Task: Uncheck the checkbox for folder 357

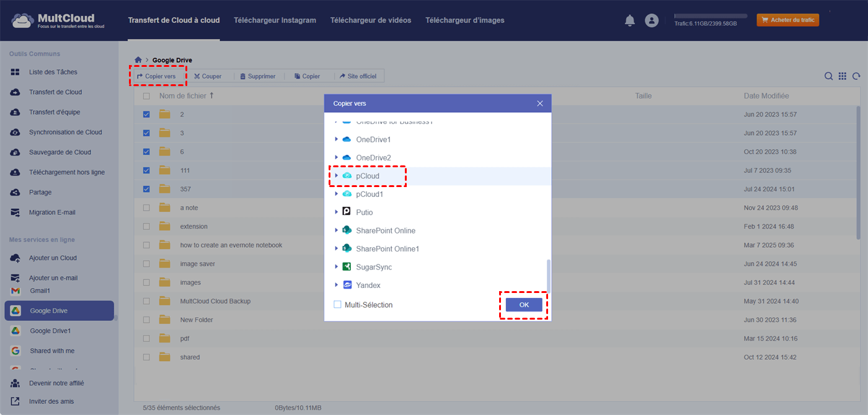Action: point(146,189)
